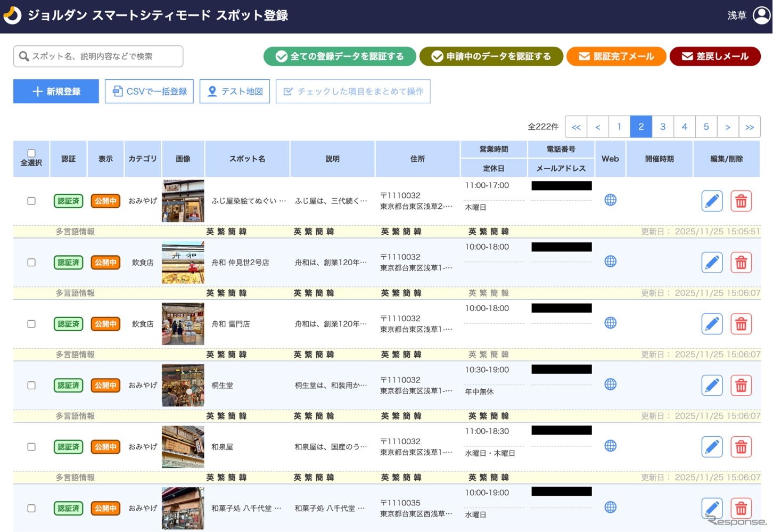This screenshot has width=773, height=532.
Task: Send 差戻しメール with the red mail button
Action: click(x=715, y=56)
